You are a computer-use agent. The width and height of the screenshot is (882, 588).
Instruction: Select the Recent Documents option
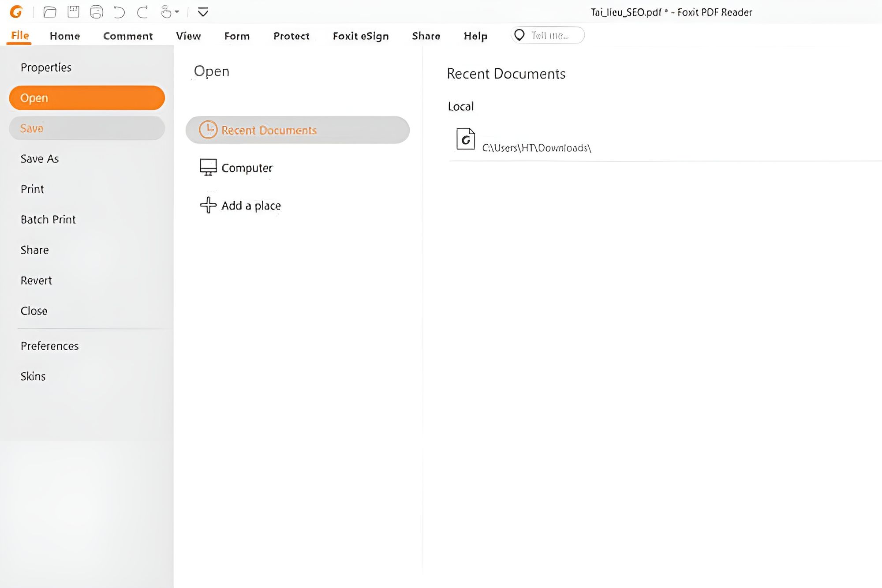tap(298, 130)
